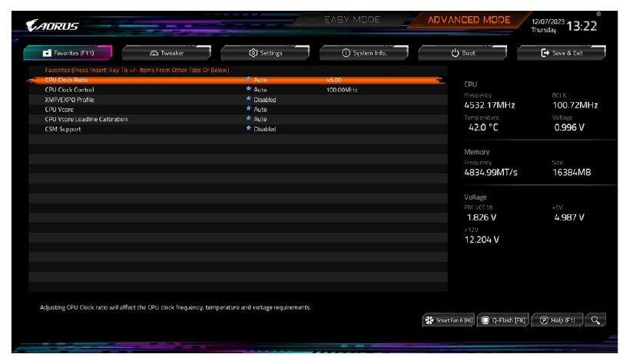Change the CPU Clock Control Auto value
The width and height of the screenshot is (636, 364).
coord(260,90)
